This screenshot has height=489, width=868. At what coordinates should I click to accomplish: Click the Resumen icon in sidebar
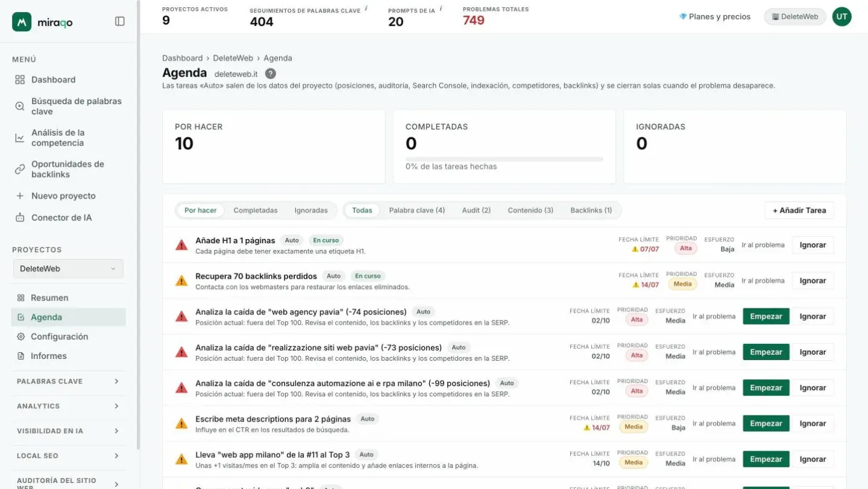(x=21, y=297)
